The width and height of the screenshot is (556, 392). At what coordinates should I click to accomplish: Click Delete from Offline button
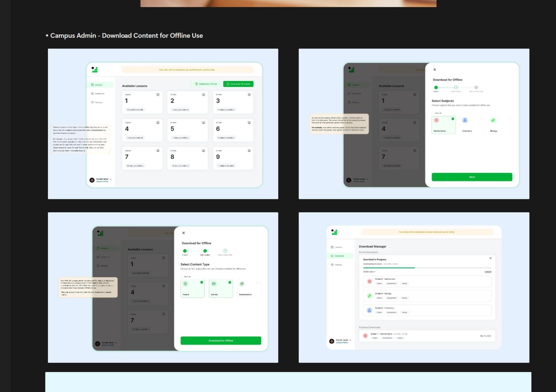tap(206, 84)
